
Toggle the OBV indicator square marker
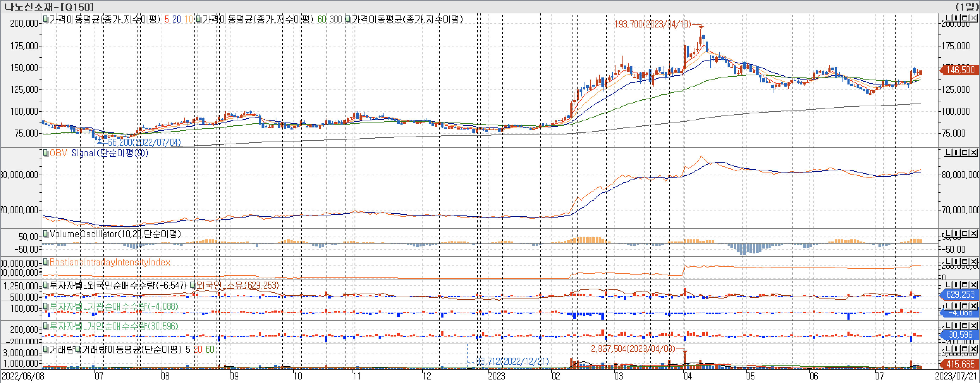click(x=46, y=153)
